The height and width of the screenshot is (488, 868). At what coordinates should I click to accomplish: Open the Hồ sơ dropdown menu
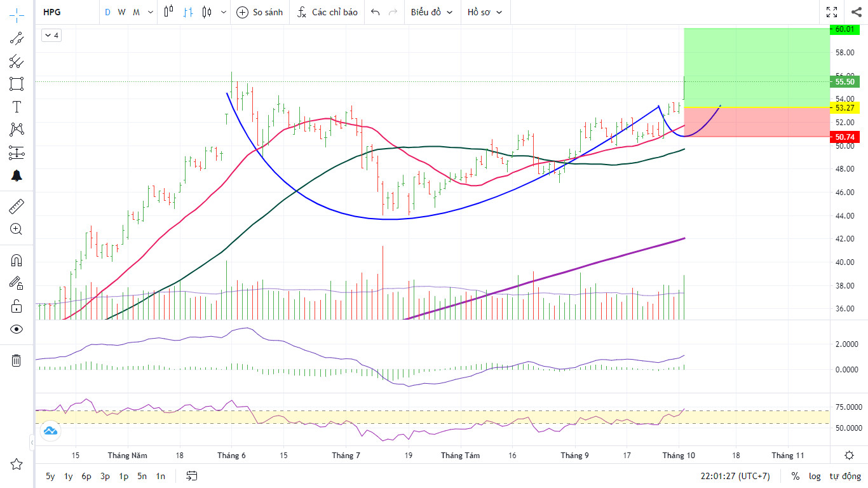pos(484,12)
